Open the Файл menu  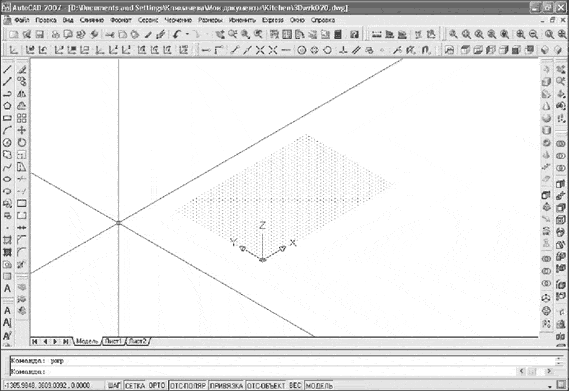(21, 20)
